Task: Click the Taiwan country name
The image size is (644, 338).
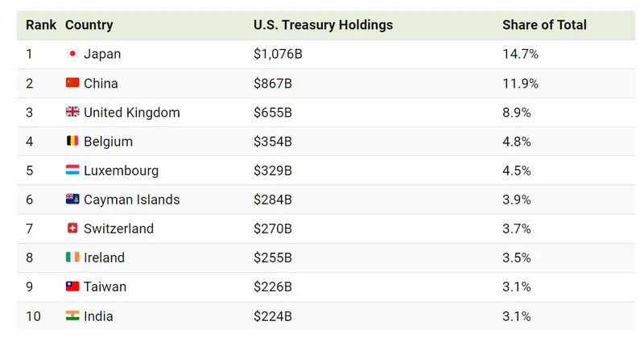Action: click(x=105, y=286)
